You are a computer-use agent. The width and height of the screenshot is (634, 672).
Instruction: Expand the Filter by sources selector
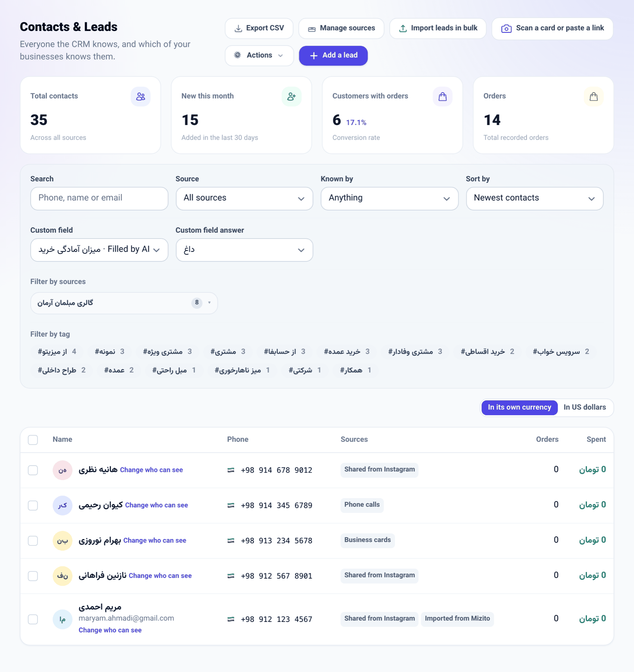click(x=124, y=303)
